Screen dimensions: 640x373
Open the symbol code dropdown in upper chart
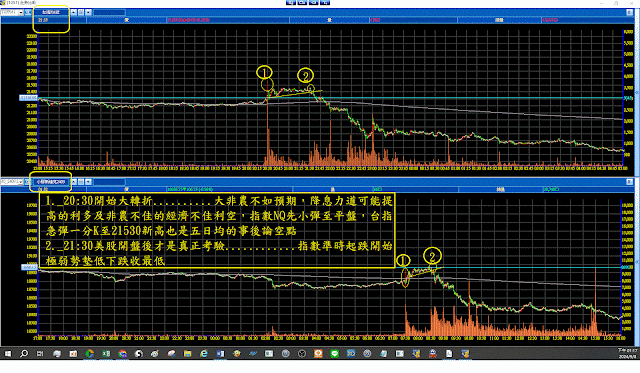point(20,12)
